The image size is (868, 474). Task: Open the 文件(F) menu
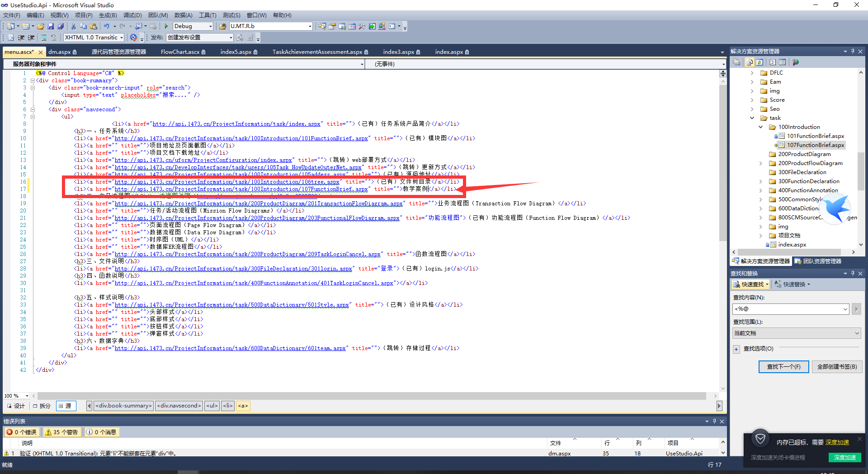[x=12, y=15]
